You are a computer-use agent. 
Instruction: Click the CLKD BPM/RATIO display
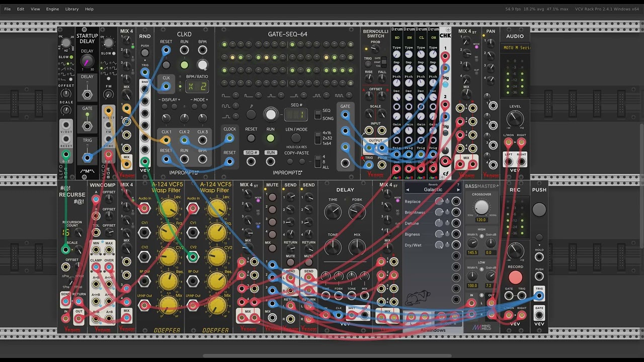[197, 86]
